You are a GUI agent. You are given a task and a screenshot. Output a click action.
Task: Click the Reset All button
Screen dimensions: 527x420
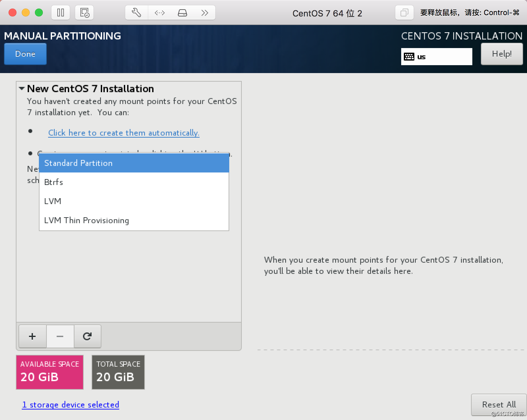coord(499,405)
